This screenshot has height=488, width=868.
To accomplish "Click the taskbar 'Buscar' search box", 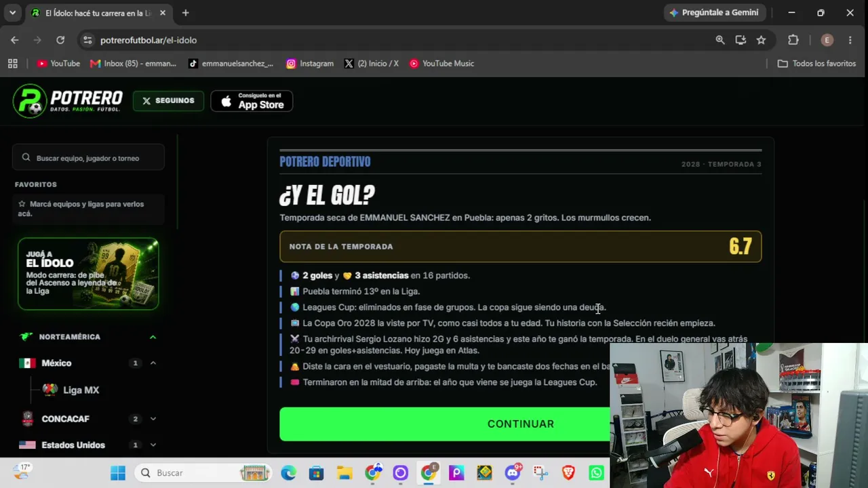I will [203, 472].
